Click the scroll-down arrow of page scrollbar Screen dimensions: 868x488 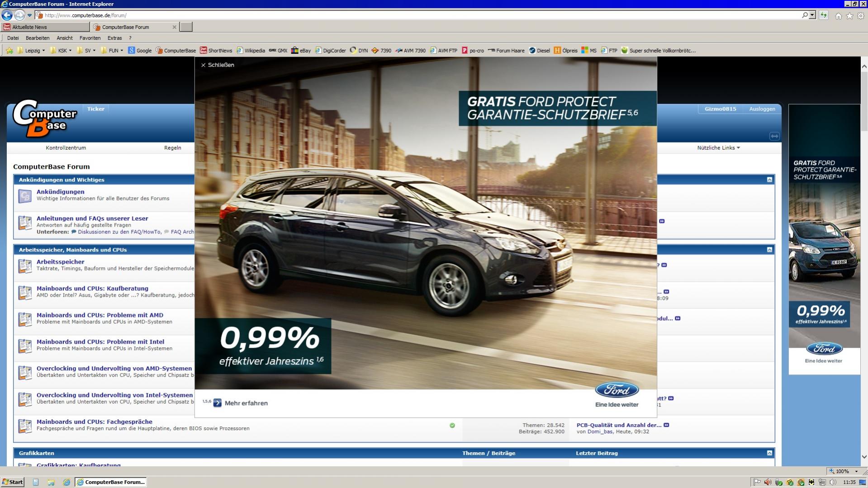click(864, 457)
